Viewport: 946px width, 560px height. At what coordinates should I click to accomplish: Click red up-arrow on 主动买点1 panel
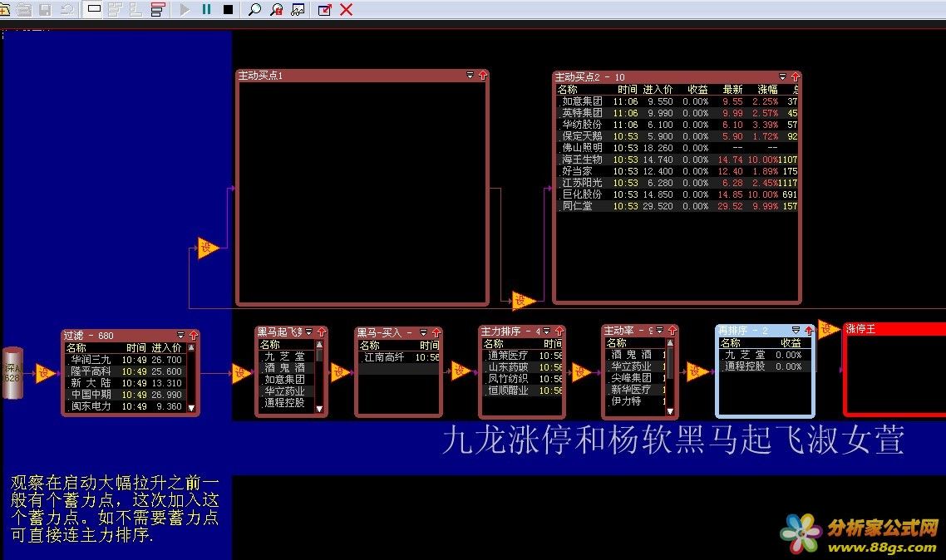(x=483, y=76)
